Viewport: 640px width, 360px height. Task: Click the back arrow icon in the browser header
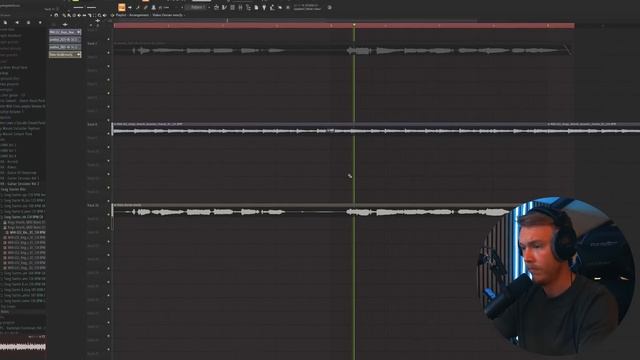[x=17, y=22]
